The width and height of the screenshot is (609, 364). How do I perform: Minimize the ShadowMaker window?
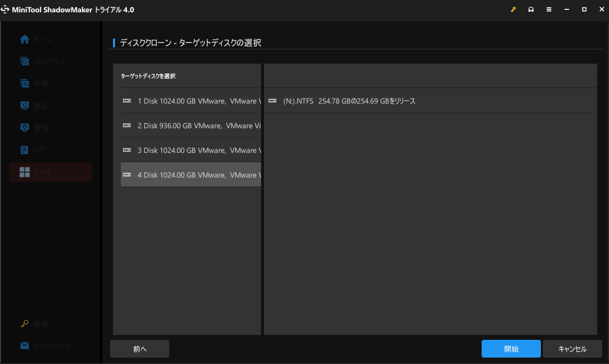567,9
